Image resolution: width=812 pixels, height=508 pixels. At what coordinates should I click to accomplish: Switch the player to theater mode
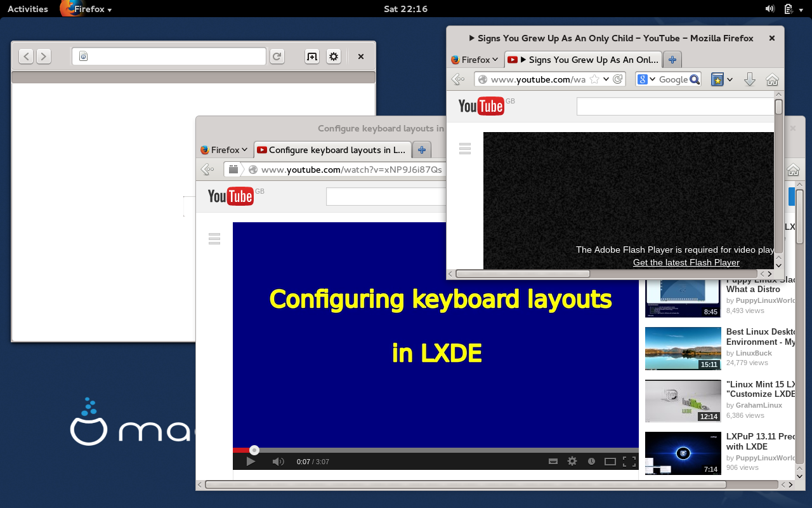tap(610, 462)
